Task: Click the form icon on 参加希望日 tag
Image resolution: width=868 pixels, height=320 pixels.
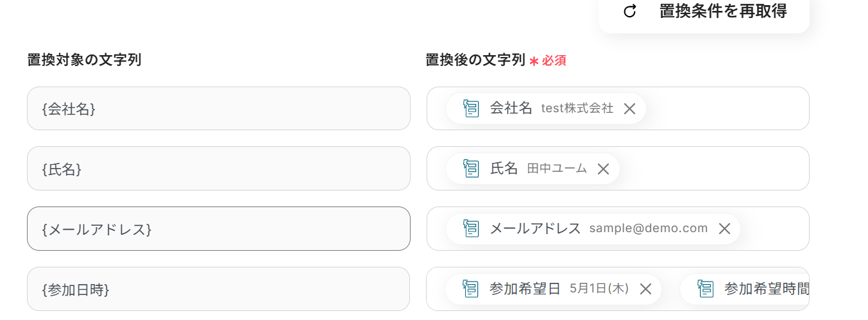Action: click(x=472, y=289)
